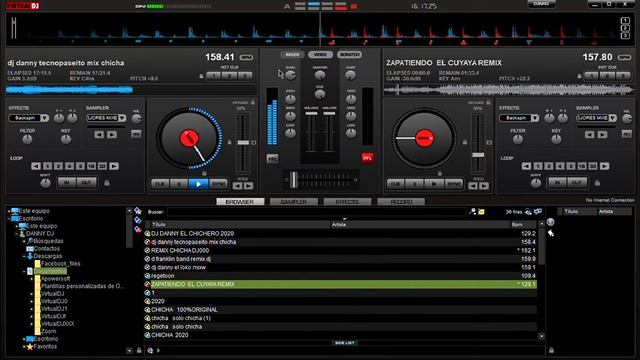Click the MASTER volume knob

[320, 75]
